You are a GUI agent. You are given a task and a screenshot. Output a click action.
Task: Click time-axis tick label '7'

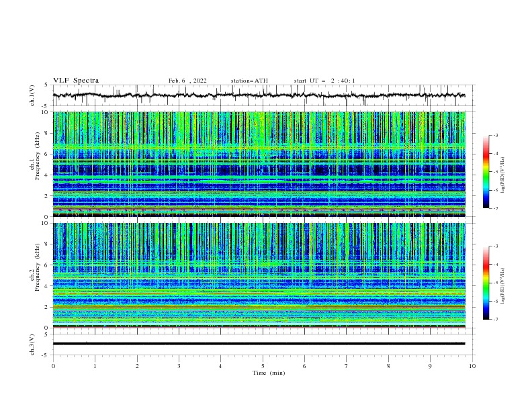click(347, 366)
